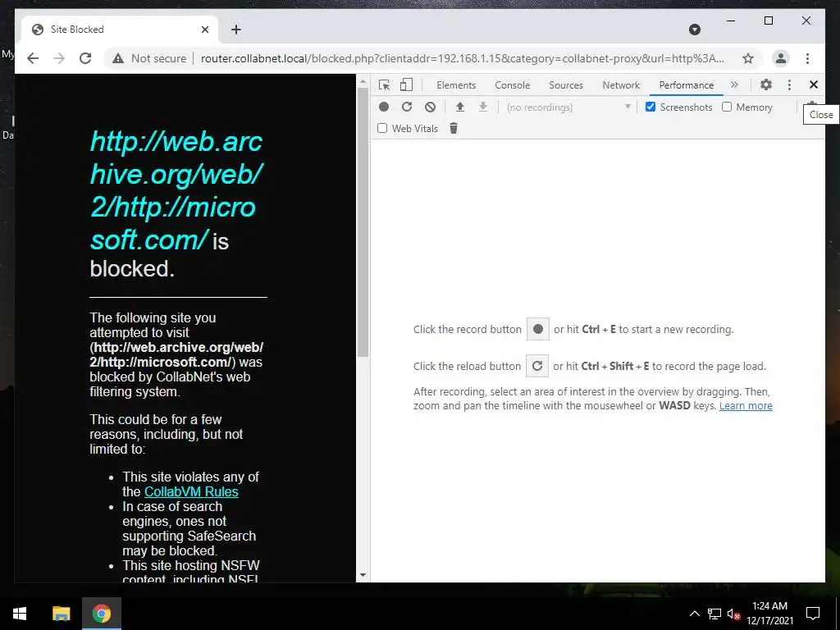
Task: Click the load profile upload icon
Action: pyautogui.click(x=459, y=107)
